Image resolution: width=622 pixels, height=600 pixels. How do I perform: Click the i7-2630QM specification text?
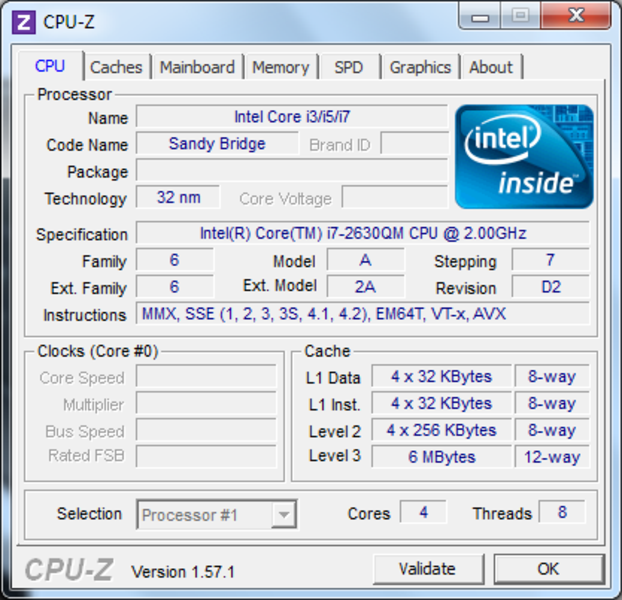[x=363, y=233]
